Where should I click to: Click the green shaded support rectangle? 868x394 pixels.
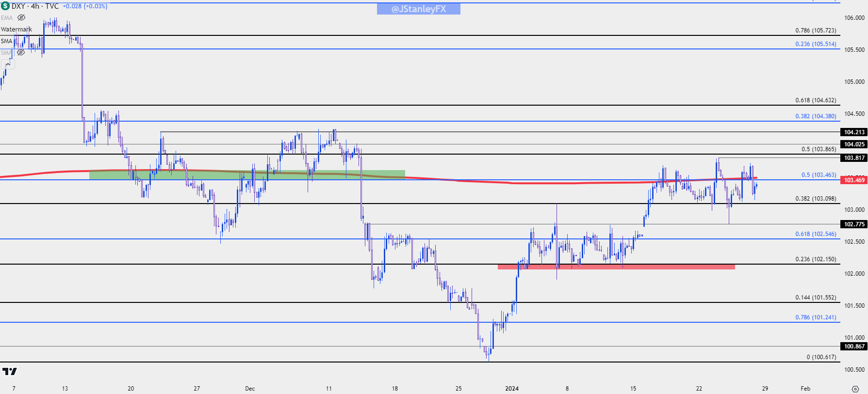click(x=247, y=174)
